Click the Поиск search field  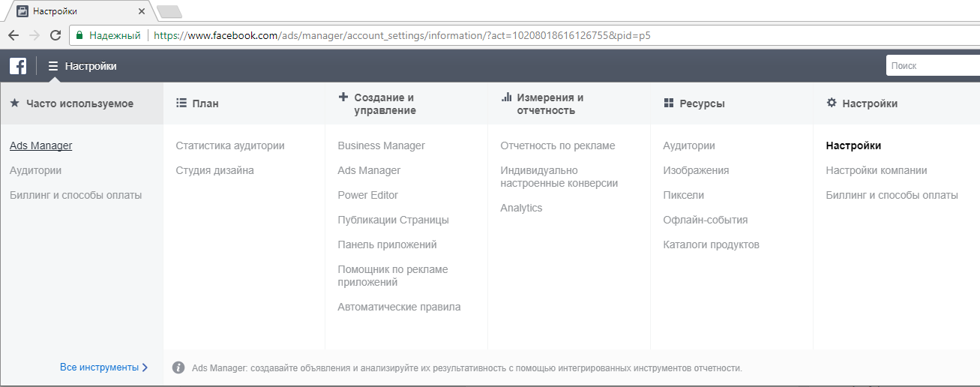(x=933, y=65)
